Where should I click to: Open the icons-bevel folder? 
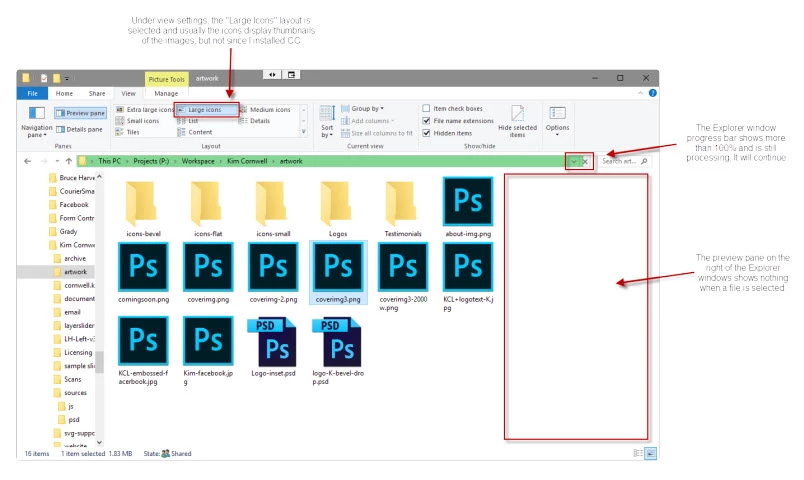tap(143, 209)
